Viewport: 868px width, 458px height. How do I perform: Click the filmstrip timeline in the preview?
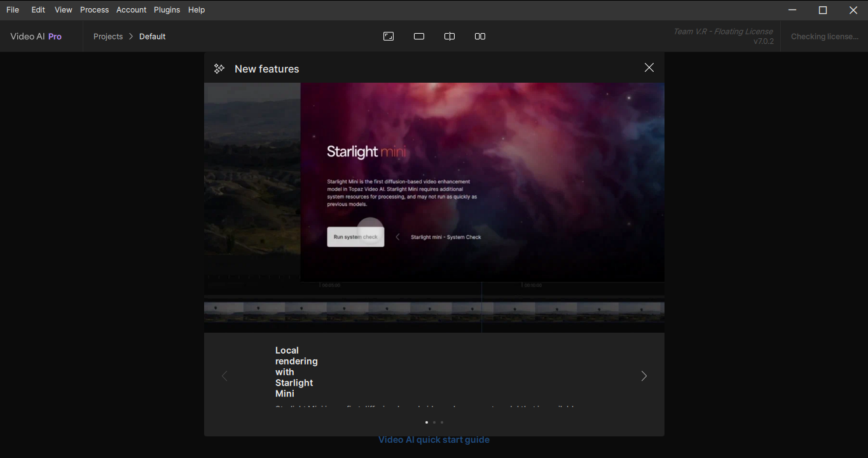(434, 312)
